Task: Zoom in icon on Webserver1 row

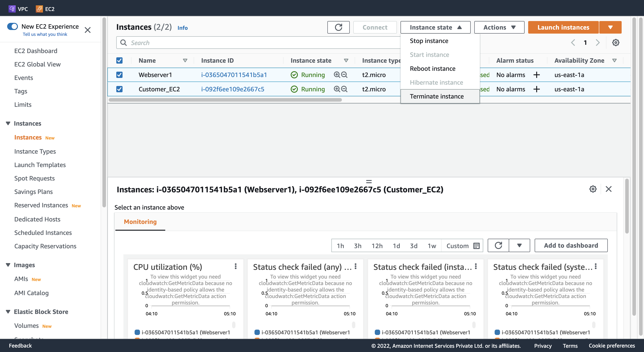Action: tap(337, 75)
